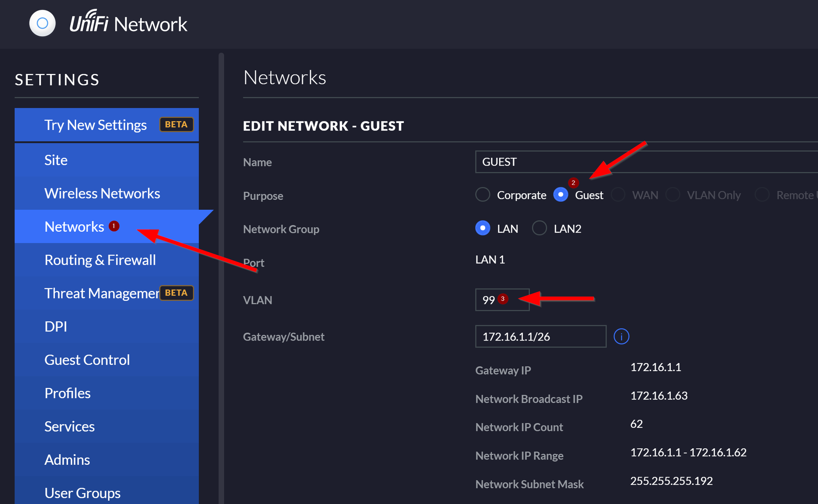The width and height of the screenshot is (818, 504).
Task: Open Threat Management settings
Action: [101, 293]
